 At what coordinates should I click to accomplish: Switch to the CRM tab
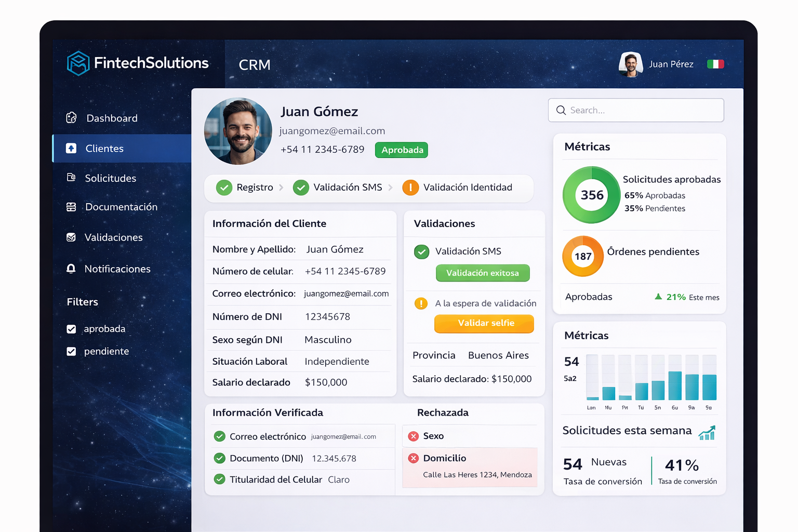(254, 64)
